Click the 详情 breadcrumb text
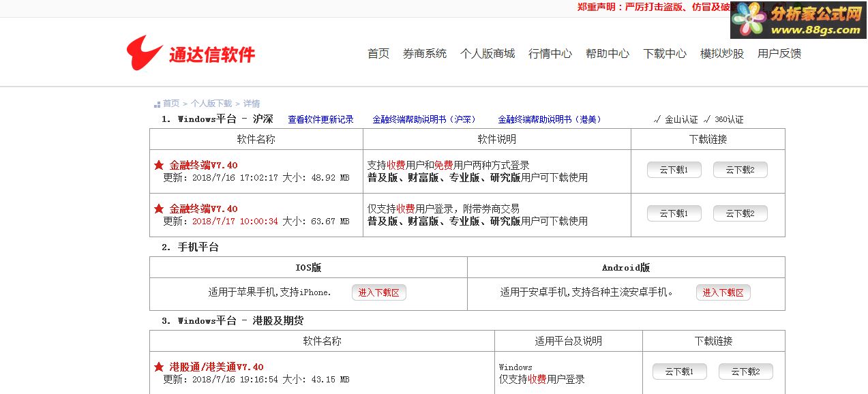868x394 pixels. click(x=252, y=104)
